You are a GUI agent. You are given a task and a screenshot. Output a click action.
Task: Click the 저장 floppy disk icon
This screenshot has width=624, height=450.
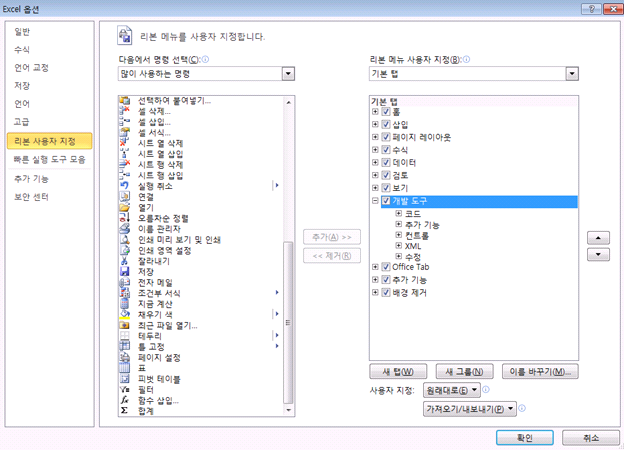point(125,272)
